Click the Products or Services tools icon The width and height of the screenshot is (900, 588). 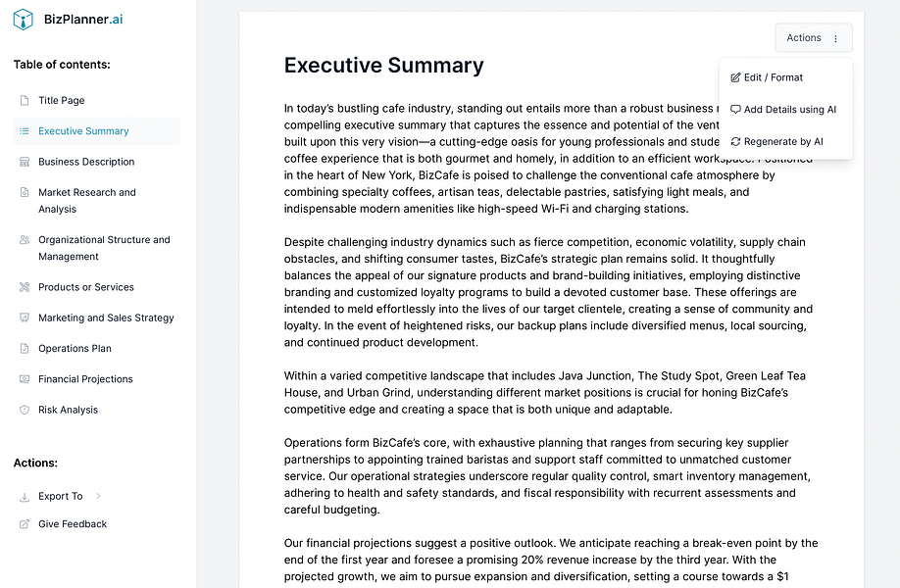(x=25, y=288)
